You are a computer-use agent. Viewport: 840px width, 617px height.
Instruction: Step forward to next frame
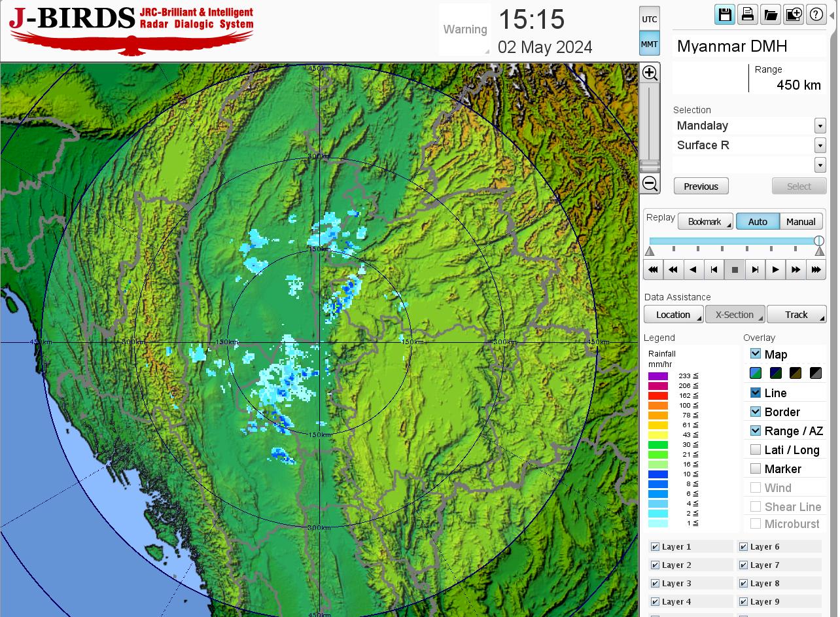(755, 270)
